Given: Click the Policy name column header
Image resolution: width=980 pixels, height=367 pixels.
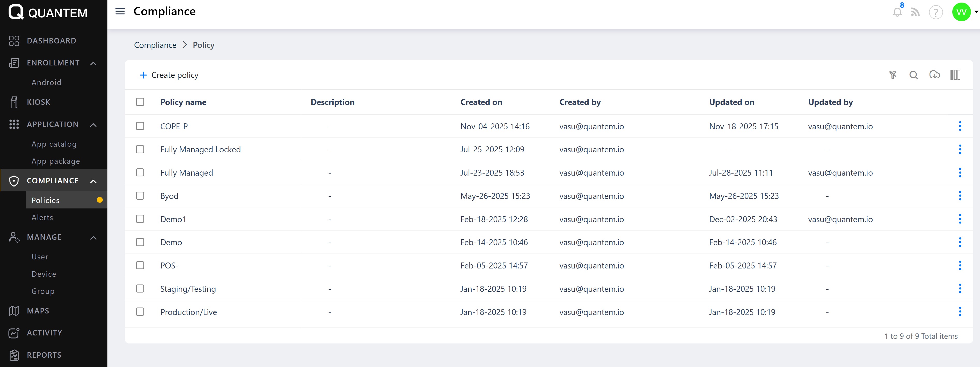Looking at the screenshot, I should [x=183, y=102].
